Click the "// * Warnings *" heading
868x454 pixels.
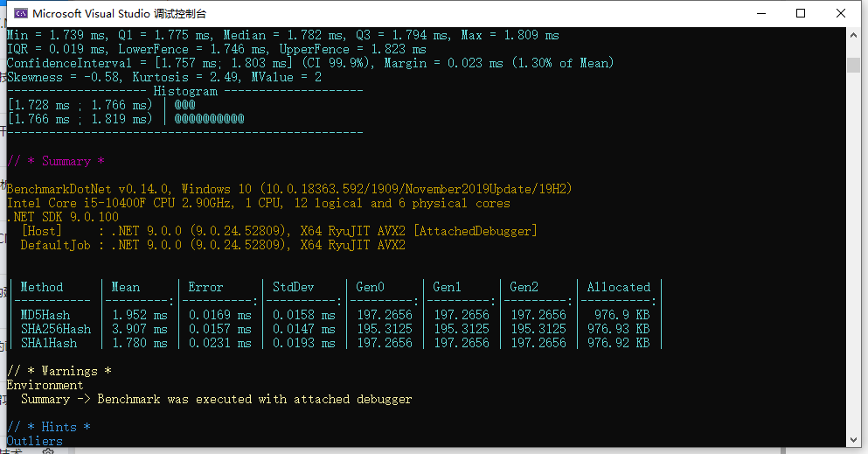[x=59, y=371]
